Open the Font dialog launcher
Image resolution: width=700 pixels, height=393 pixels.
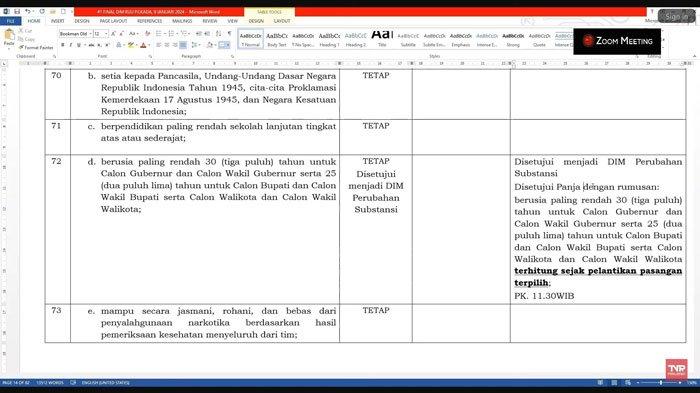tap(150, 57)
